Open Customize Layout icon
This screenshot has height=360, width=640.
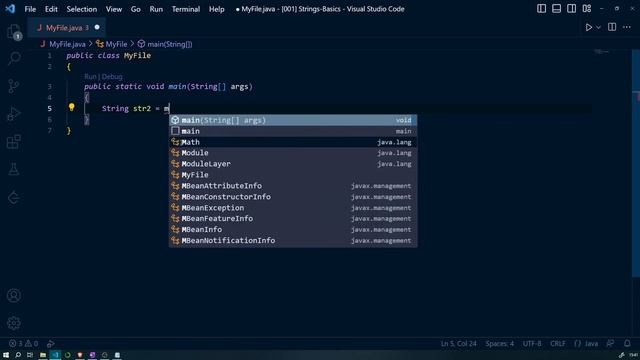pyautogui.click(x=587, y=9)
